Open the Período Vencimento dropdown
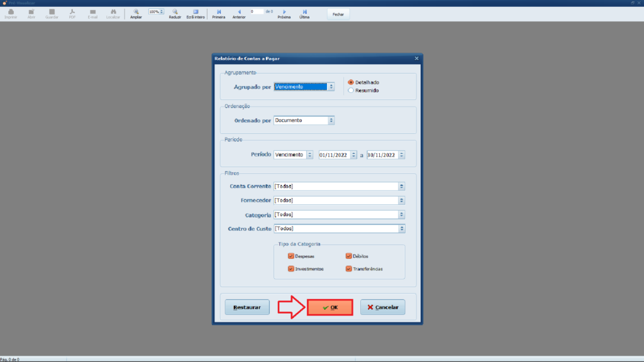644x362 pixels. (x=309, y=155)
